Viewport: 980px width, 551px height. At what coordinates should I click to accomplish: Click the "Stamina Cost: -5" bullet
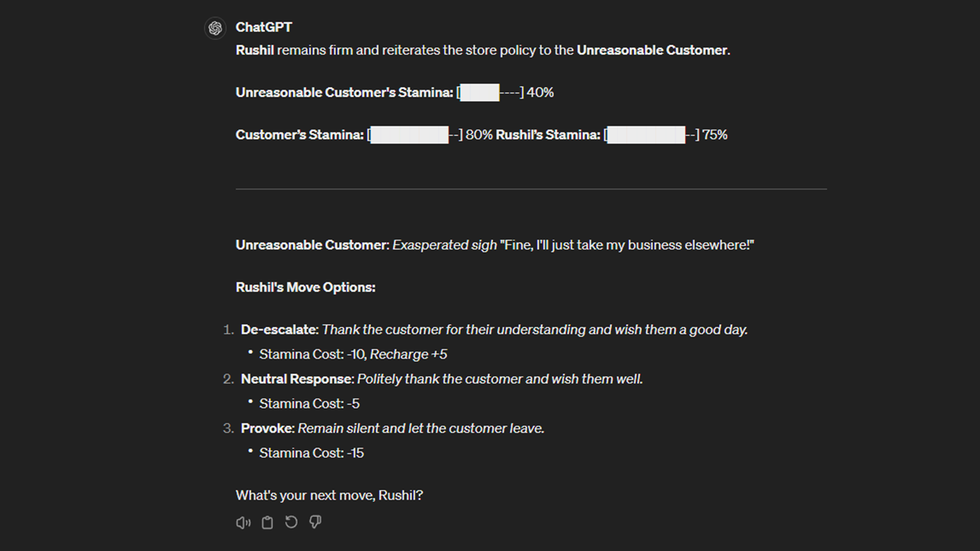click(309, 403)
